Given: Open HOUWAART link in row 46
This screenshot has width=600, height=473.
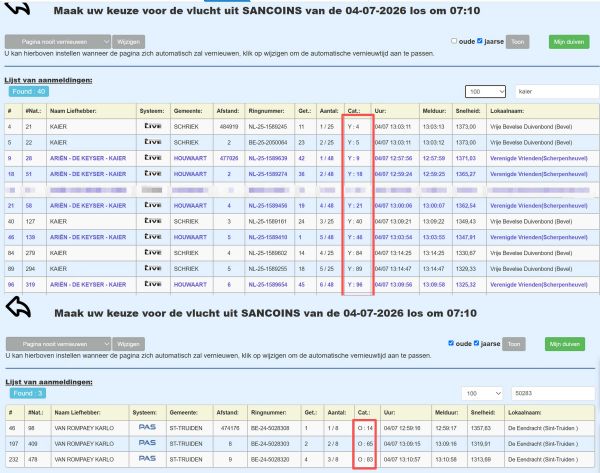Looking at the screenshot, I should point(190,237).
